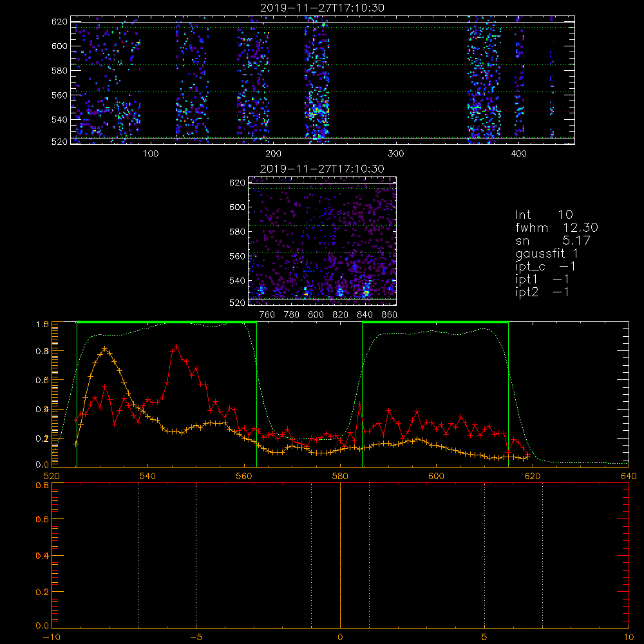The image size is (644, 644).
Task: Click the left thick green bar above profile plot
Action: tap(167, 323)
